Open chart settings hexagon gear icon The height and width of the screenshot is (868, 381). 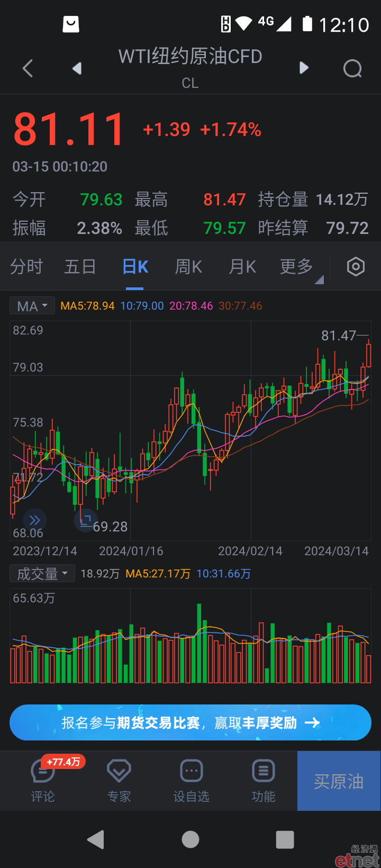356,267
